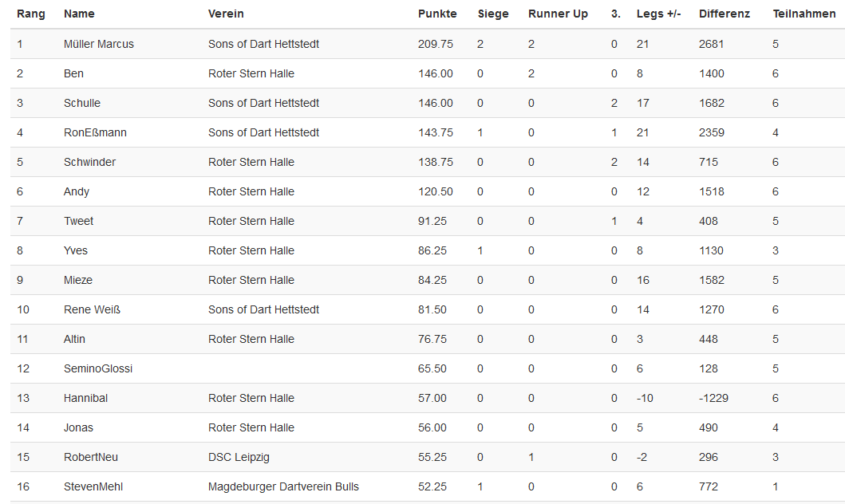Click the Teilnahmen column header

[x=804, y=14]
